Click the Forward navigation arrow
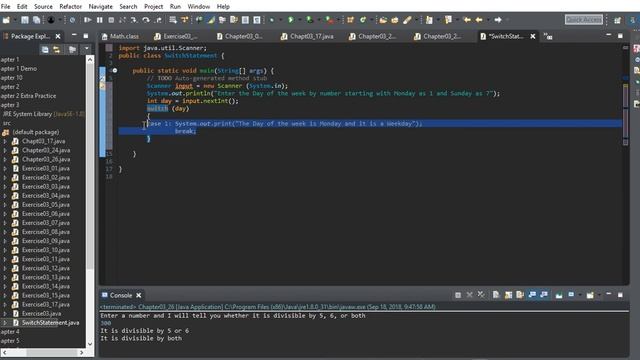The height and width of the screenshot is (360, 640). (x=498, y=20)
